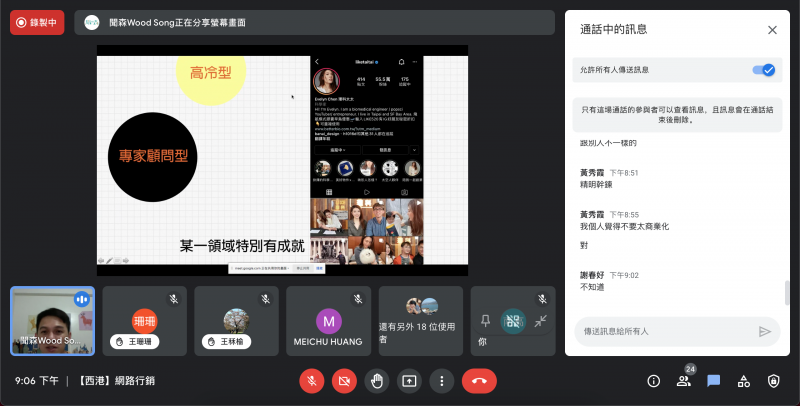Close the 通話中的訊息 panel
Screen dimensions: 800x406
pyautogui.click(x=772, y=30)
